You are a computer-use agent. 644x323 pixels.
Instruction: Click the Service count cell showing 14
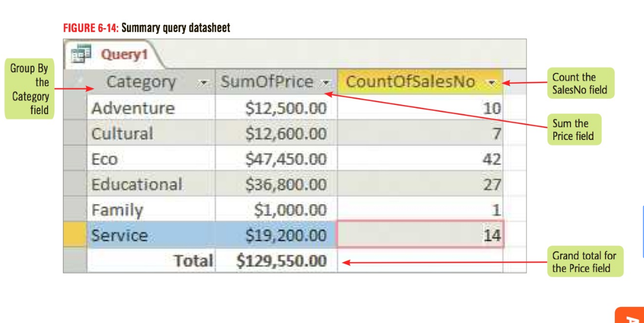point(420,235)
